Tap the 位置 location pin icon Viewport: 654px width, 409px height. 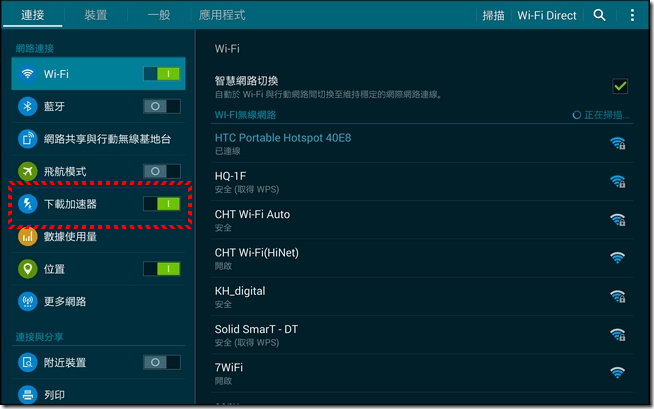27,269
